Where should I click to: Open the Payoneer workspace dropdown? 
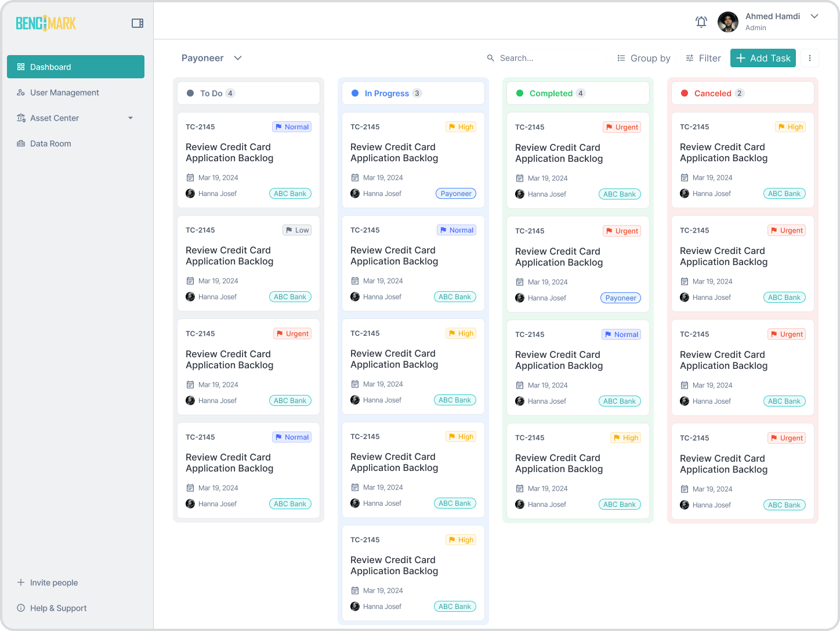[212, 58]
